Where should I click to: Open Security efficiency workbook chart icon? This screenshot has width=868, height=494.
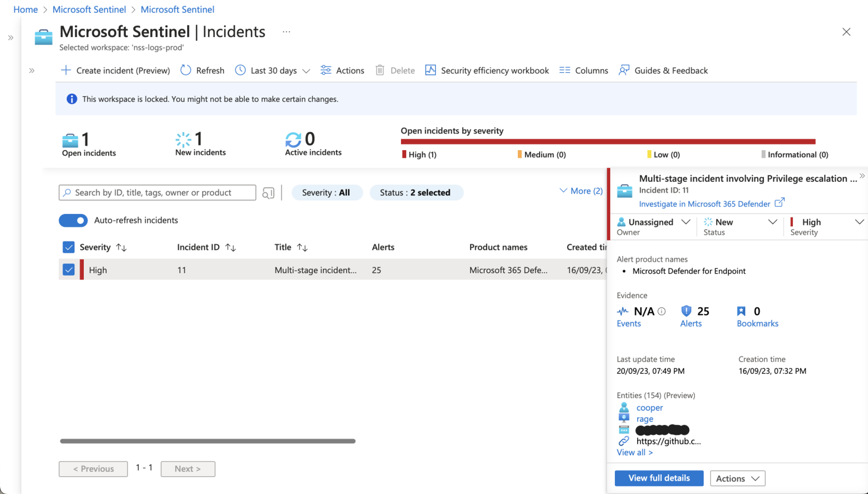coord(431,70)
